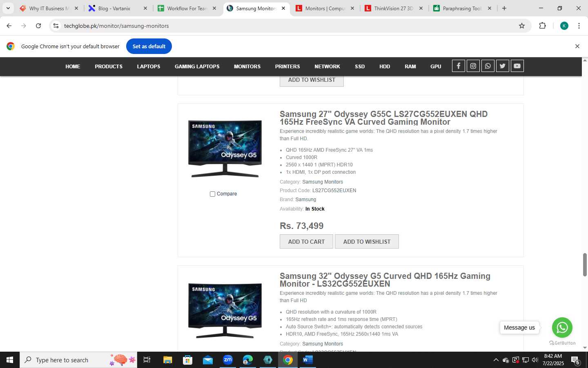This screenshot has width=588, height=368.
Task: Open the GPU category
Action: (x=436, y=66)
